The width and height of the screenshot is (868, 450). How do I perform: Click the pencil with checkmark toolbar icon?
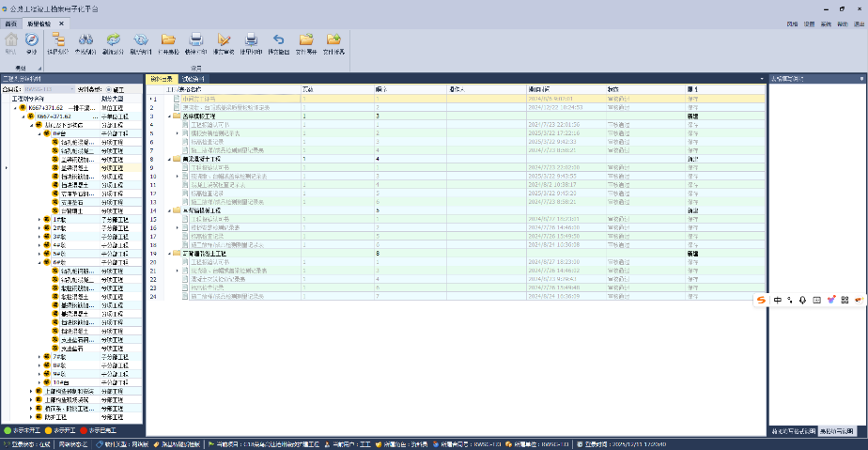pos(224,39)
